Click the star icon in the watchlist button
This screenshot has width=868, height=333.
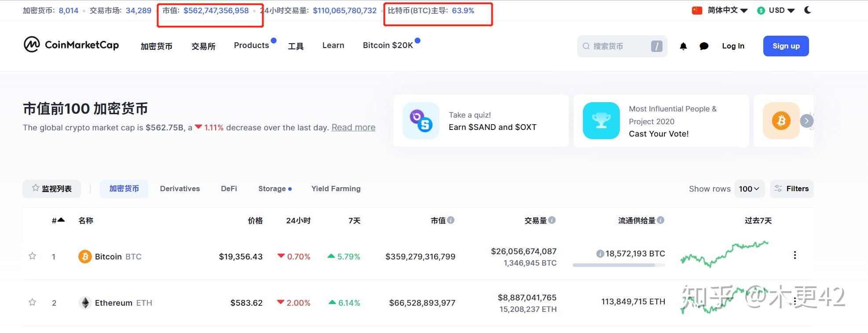tap(36, 188)
